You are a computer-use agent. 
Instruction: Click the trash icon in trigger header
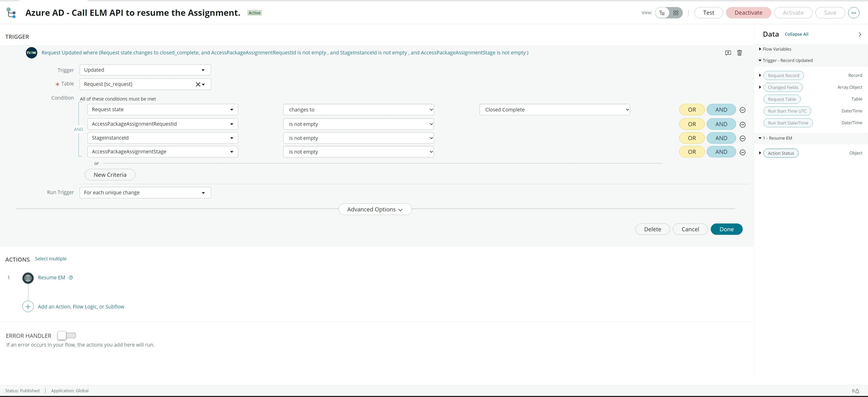[x=739, y=53]
